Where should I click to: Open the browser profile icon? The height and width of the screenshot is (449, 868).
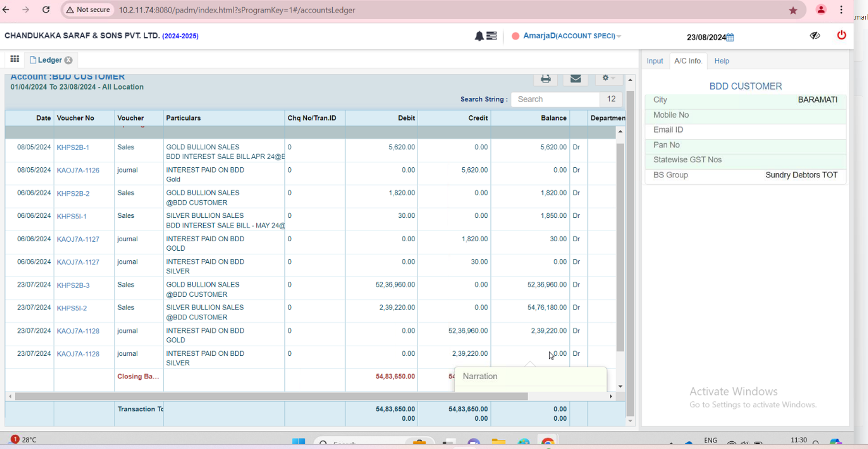pyautogui.click(x=821, y=10)
